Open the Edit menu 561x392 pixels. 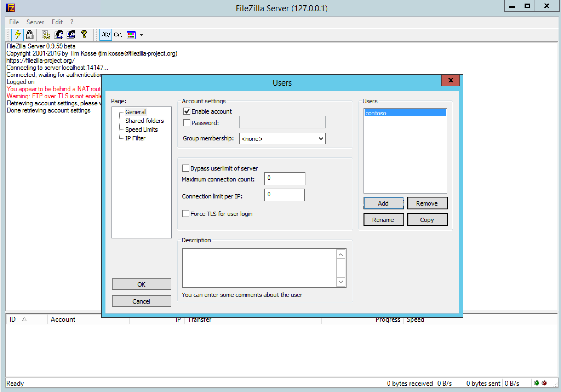click(57, 22)
